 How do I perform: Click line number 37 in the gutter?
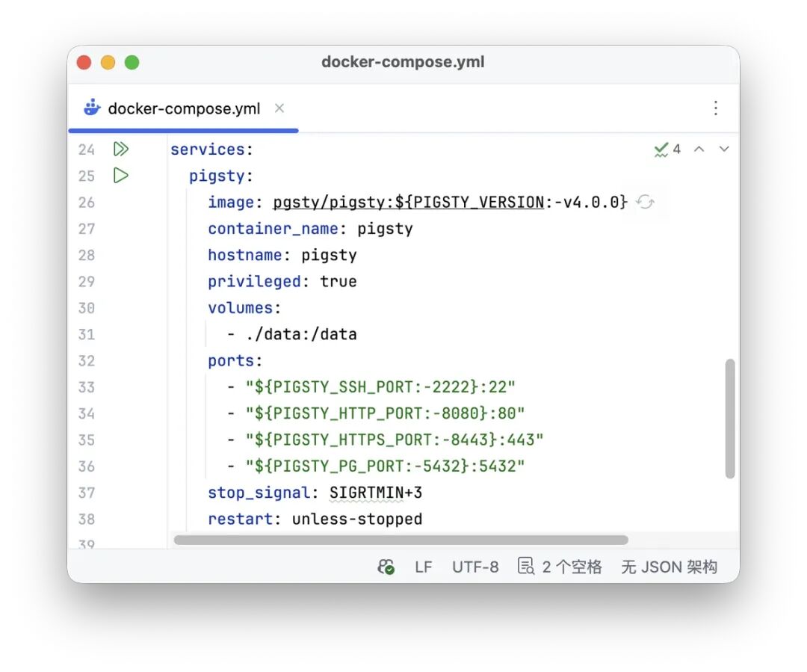pyautogui.click(x=87, y=493)
